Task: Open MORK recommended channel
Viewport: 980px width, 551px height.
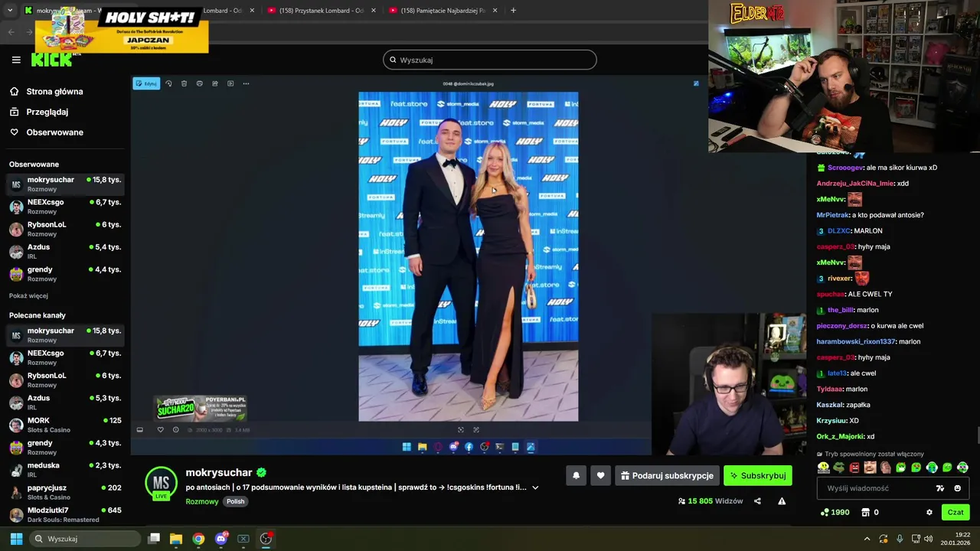Action: pos(65,425)
